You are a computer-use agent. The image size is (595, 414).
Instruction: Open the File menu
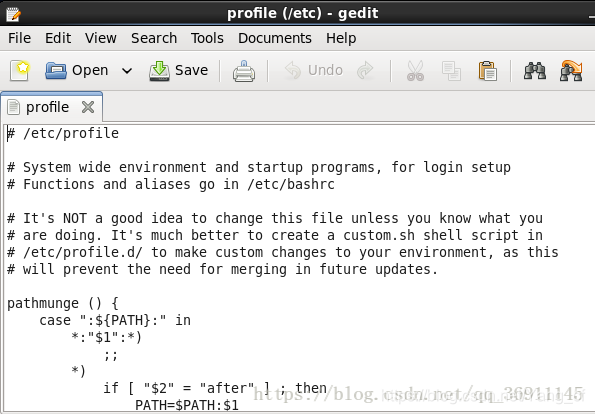coord(19,38)
